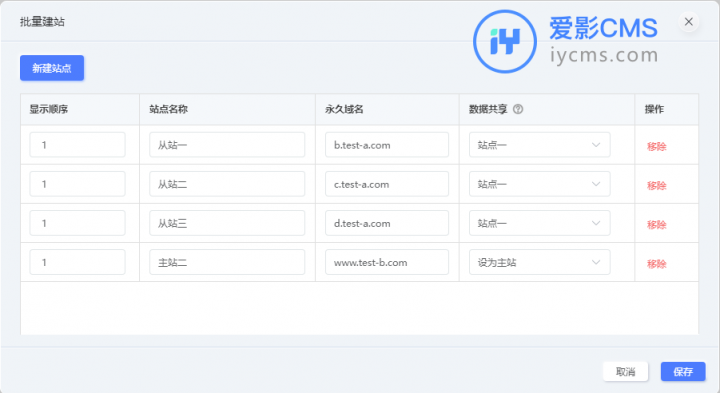
Task: Edit the domain field www.test-b.com
Action: point(387,262)
